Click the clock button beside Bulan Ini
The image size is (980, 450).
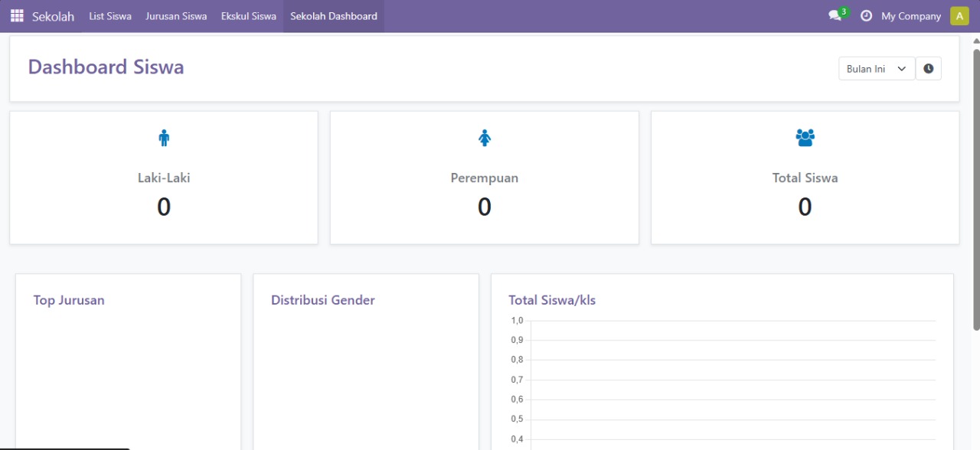click(928, 69)
